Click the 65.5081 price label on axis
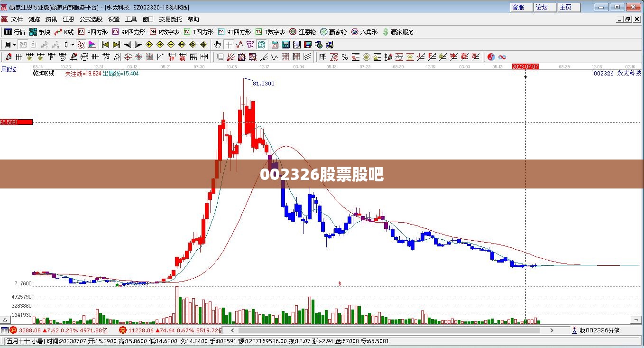 coord(16,122)
